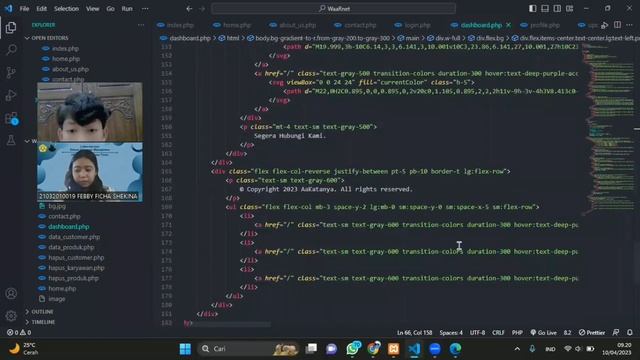Open Microsoft Edge from the taskbar

click(455, 349)
